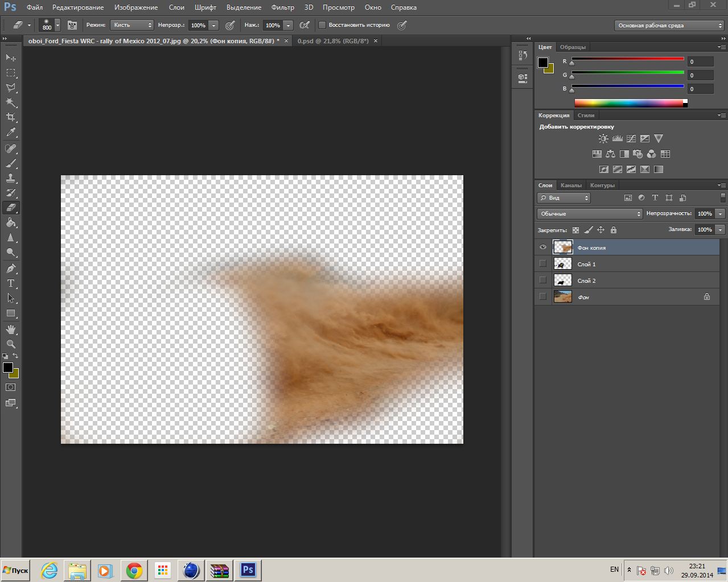The width and height of the screenshot is (728, 582).
Task: Activate the Zoom tool
Action: [x=11, y=344]
